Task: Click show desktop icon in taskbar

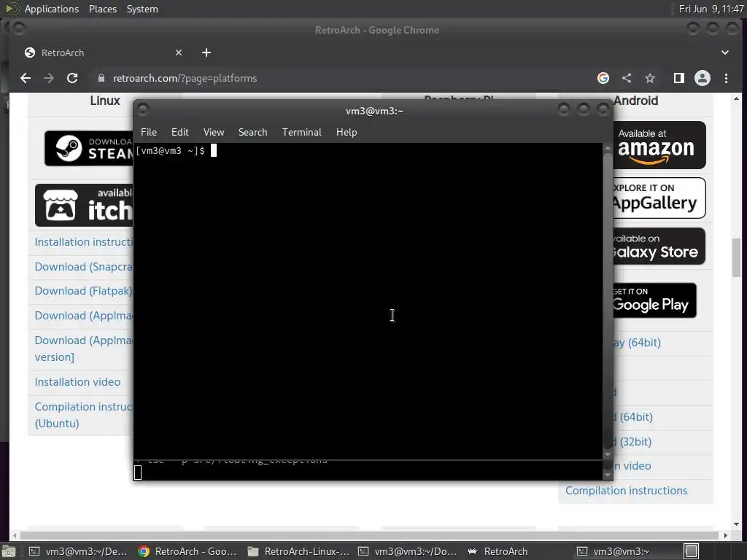Action: (9, 552)
